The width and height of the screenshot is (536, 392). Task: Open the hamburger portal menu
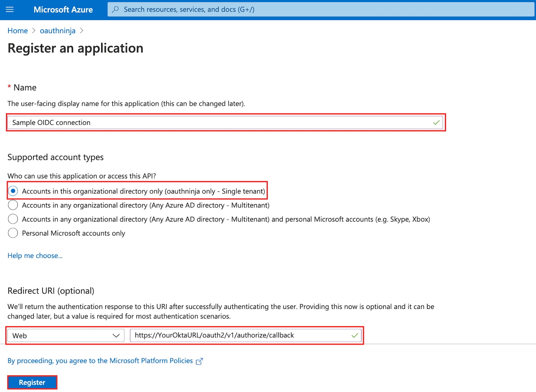(10, 9)
